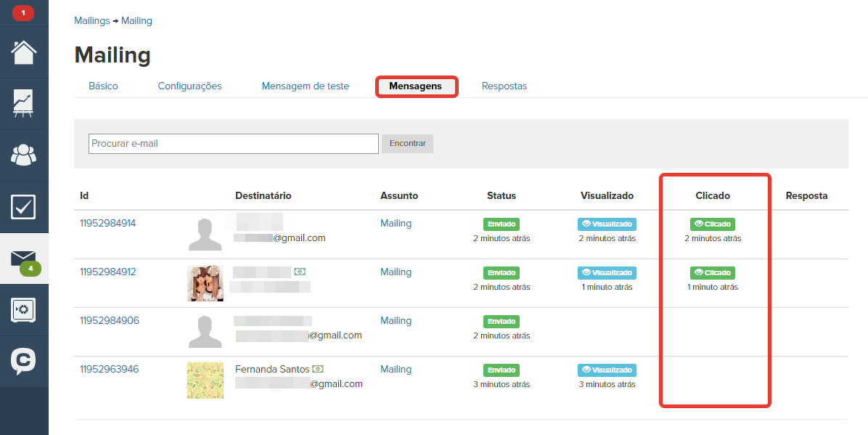Open the Mensagem de teste tab

pos(305,86)
